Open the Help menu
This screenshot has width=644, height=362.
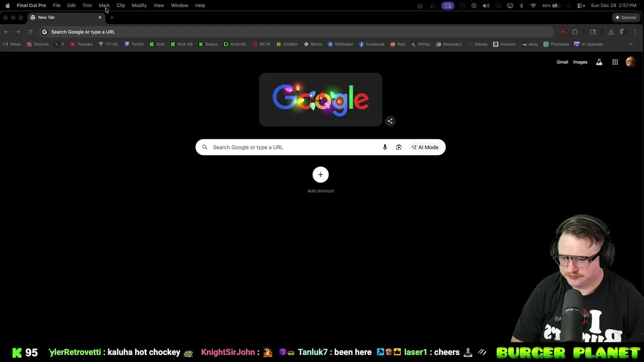(x=200, y=6)
